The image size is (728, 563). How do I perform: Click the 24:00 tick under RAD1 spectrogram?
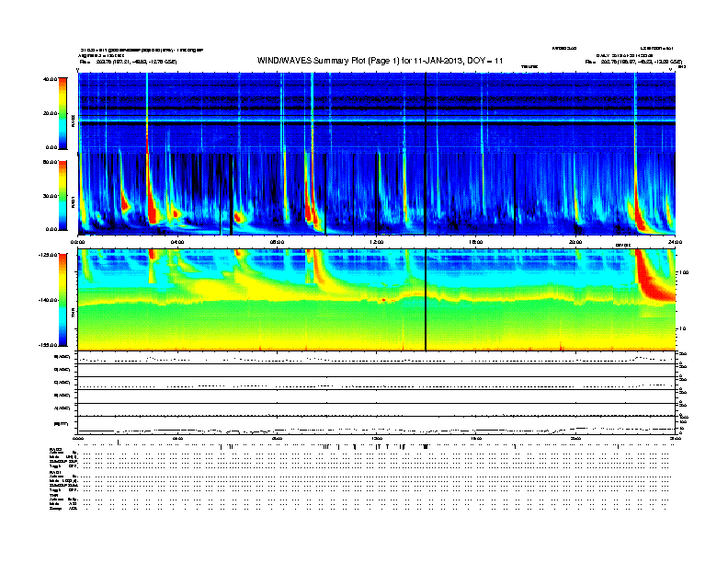coord(675,242)
